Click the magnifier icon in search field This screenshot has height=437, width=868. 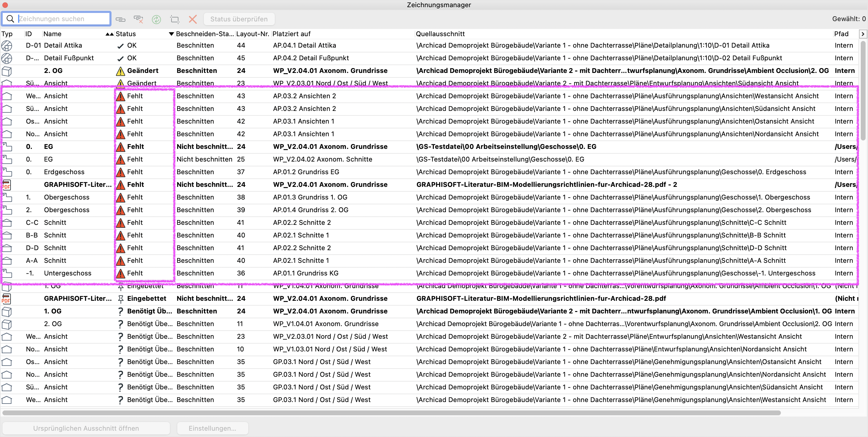point(11,19)
